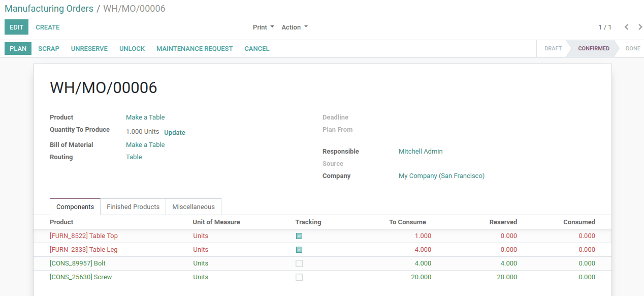Click the 1.000 To Consume value for Table Top
The width and height of the screenshot is (644, 296).
pos(423,236)
